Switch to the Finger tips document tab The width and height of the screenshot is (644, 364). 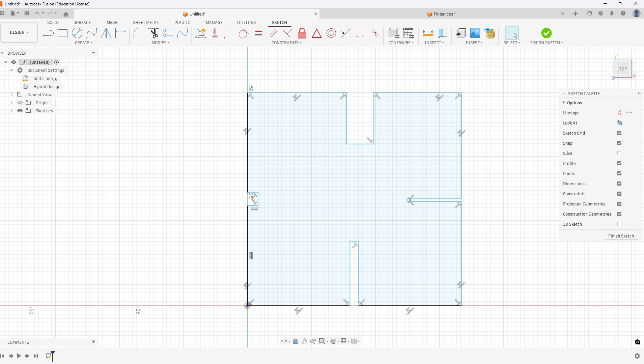pos(441,14)
